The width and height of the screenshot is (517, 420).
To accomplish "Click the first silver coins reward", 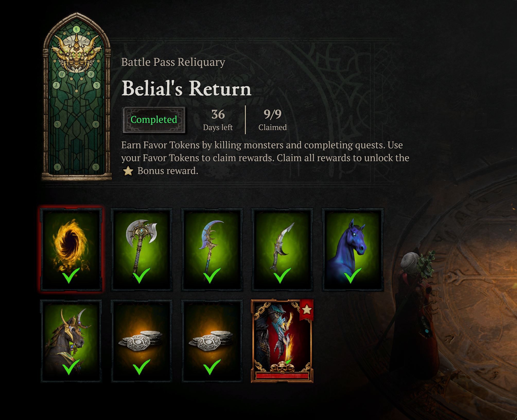I will [x=142, y=341].
